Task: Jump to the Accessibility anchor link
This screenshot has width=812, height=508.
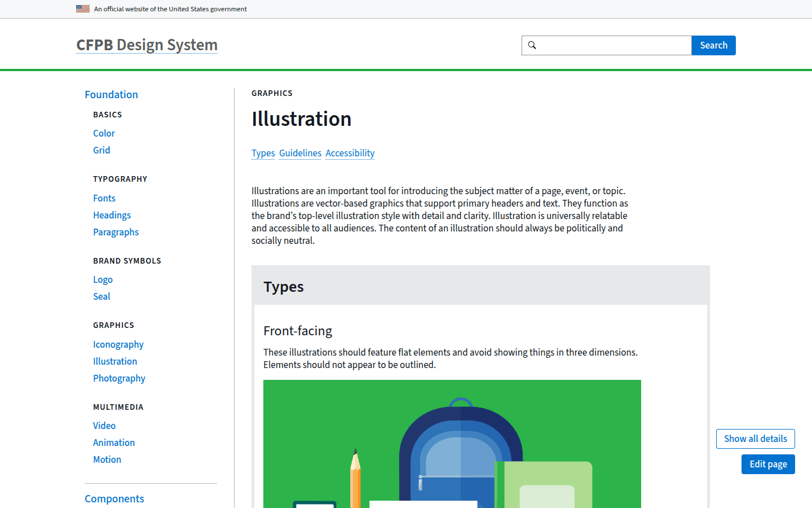Action: click(x=350, y=153)
